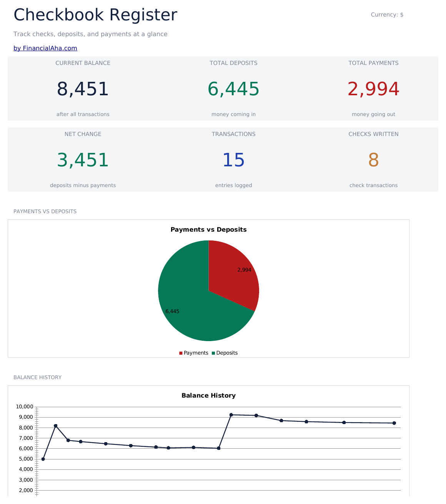Screen dimensions: 446x504
Task: Select the TOTAL PAYMENTS heading
Action: [373, 63]
